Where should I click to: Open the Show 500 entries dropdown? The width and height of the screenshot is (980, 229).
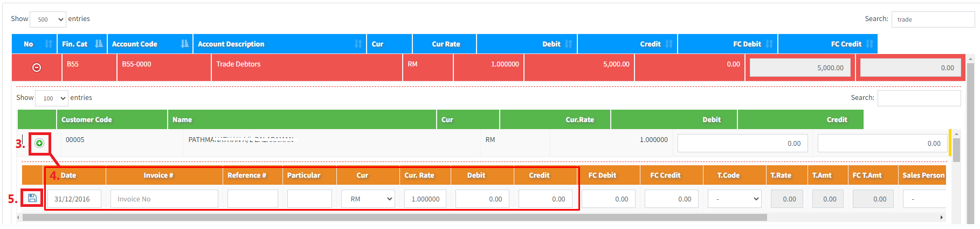click(x=48, y=19)
